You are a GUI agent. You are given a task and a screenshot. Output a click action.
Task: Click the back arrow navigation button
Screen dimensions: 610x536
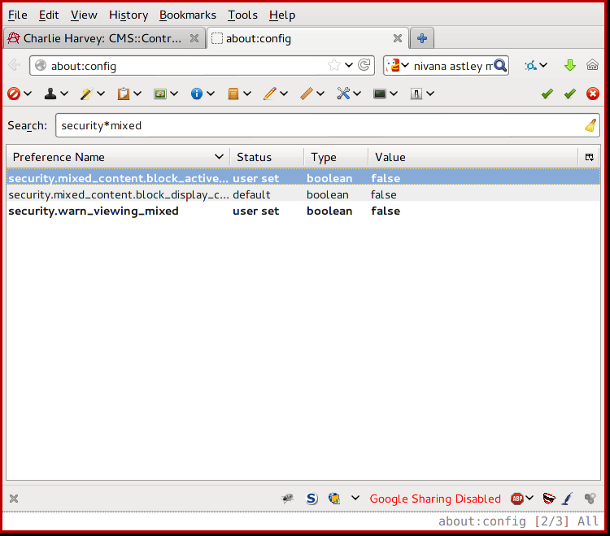[x=14, y=65]
